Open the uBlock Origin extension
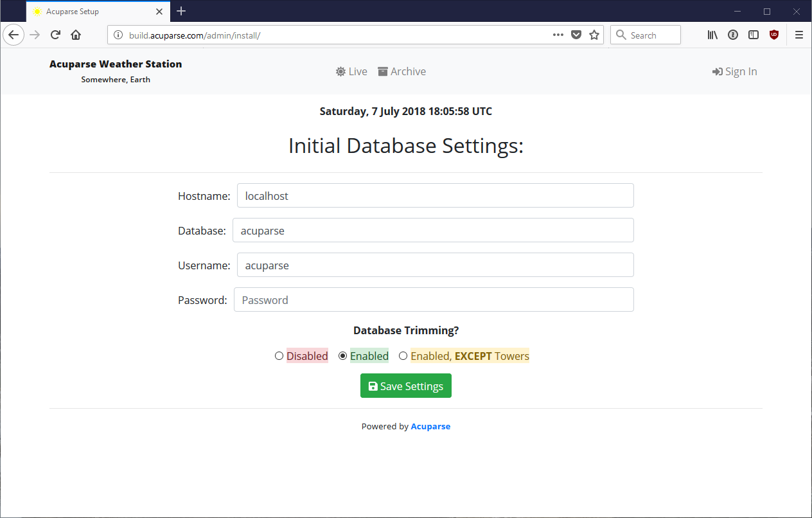Image resolution: width=812 pixels, height=518 pixels. (x=774, y=35)
